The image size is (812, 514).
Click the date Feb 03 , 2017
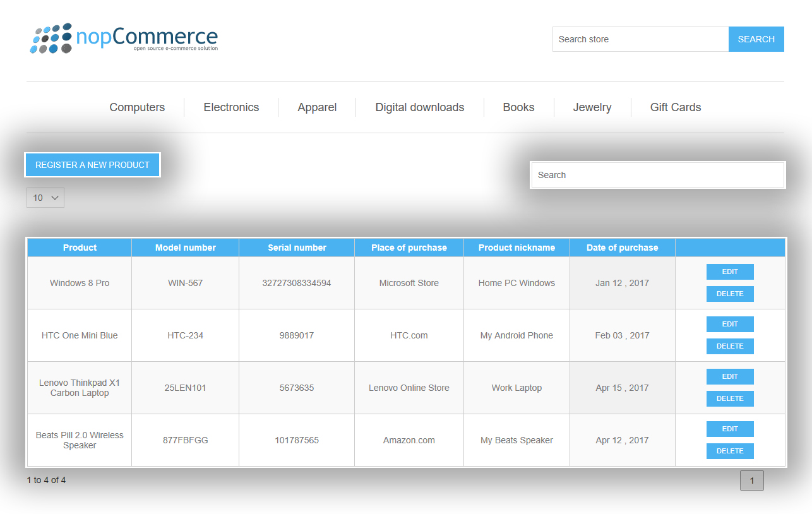(623, 335)
